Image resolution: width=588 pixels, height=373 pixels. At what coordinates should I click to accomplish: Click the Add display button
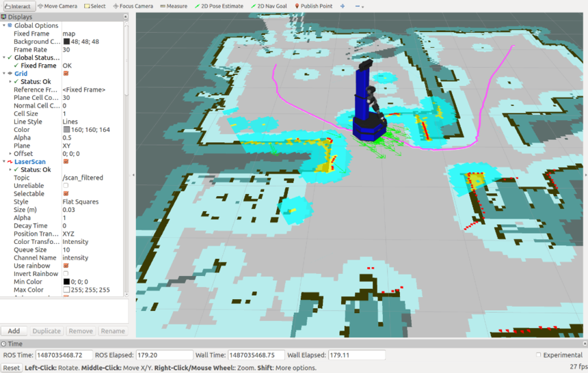coord(14,331)
